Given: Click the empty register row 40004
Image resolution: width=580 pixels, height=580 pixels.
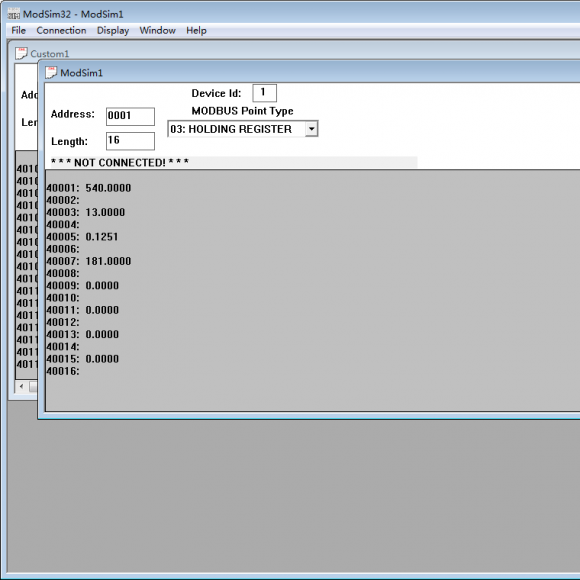Looking at the screenshot, I should (x=63, y=225).
